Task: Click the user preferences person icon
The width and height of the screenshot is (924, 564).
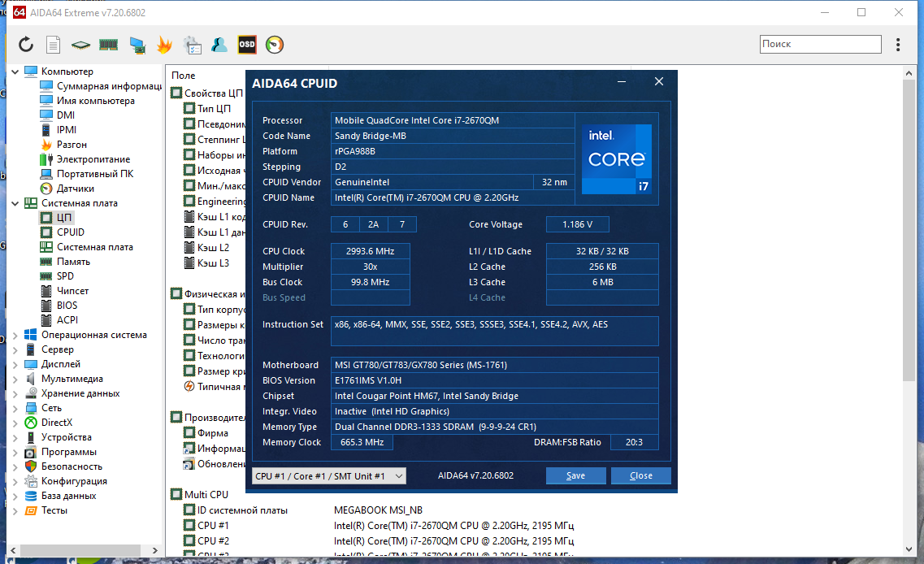Action: [x=219, y=45]
